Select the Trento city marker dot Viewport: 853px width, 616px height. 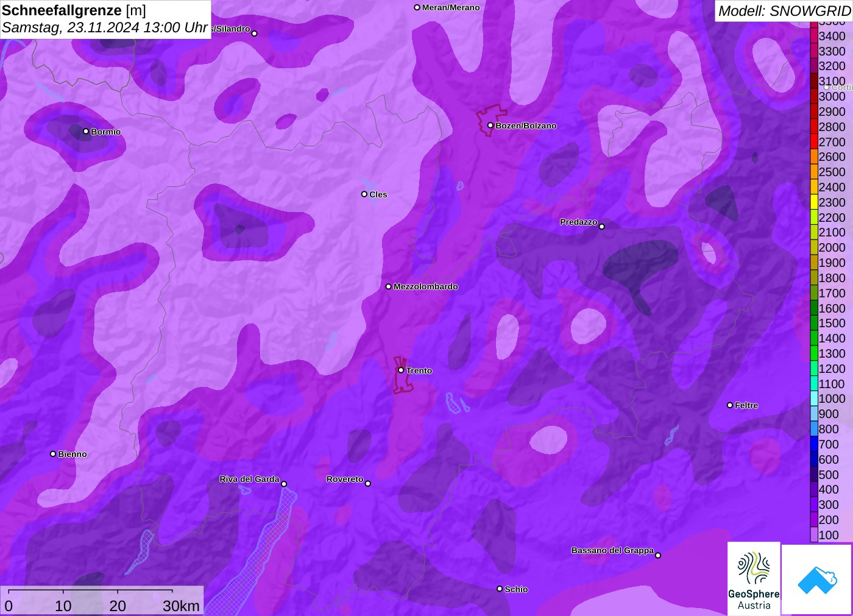point(401,370)
